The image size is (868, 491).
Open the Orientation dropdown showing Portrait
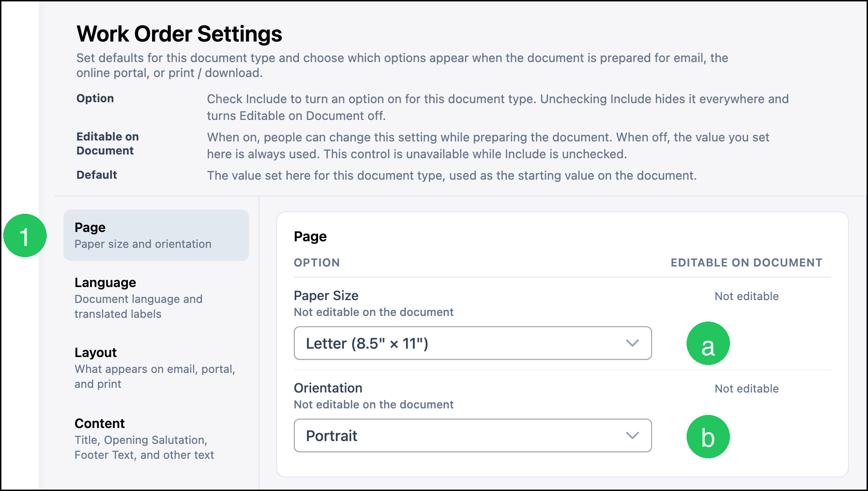(472, 435)
